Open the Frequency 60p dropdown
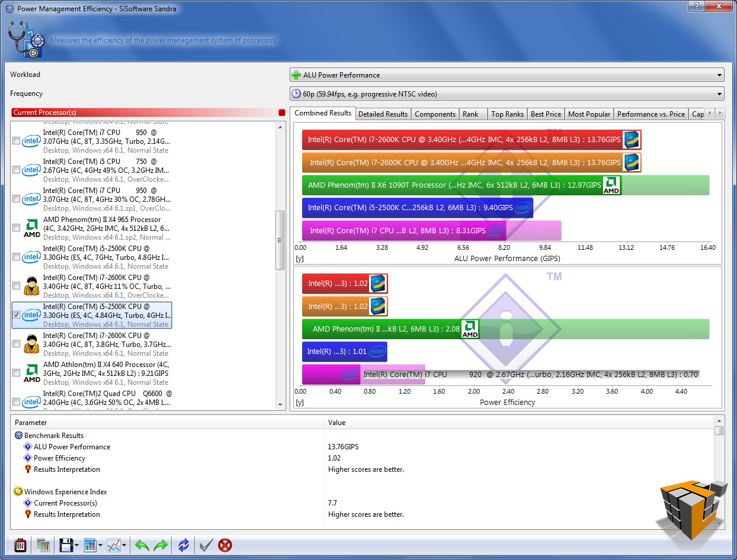The height and width of the screenshot is (560, 737). pos(507,94)
